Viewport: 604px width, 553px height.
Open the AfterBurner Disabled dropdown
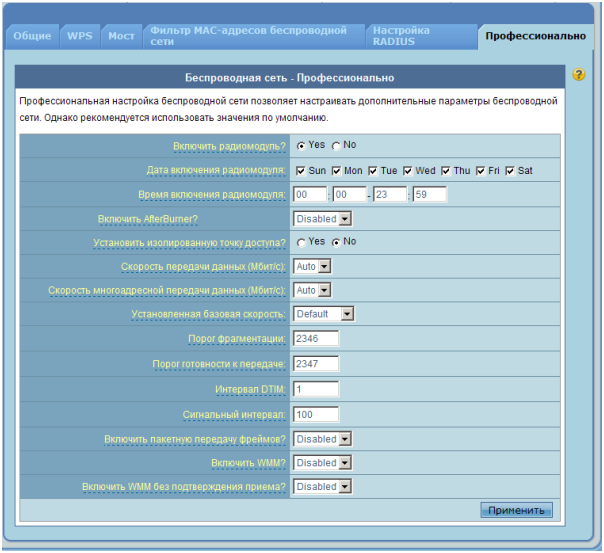(322, 219)
